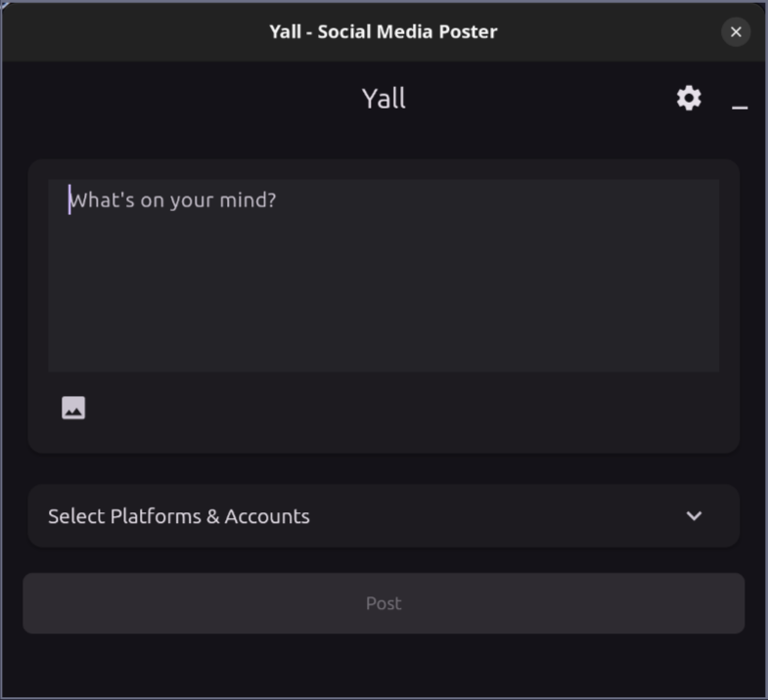Viewport: 768px width, 700px height.
Task: Open the Select Platforms & Accounts section
Action: pyautogui.click(x=384, y=516)
